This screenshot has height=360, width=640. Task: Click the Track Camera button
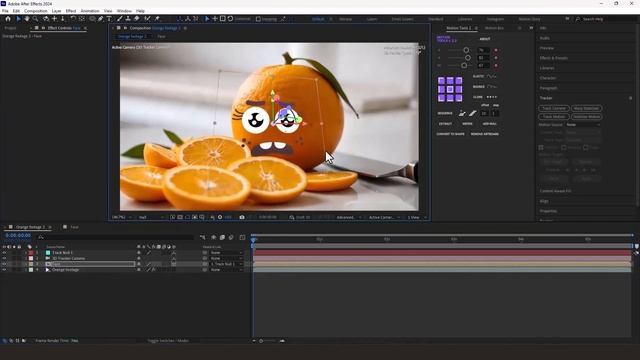[x=554, y=108]
